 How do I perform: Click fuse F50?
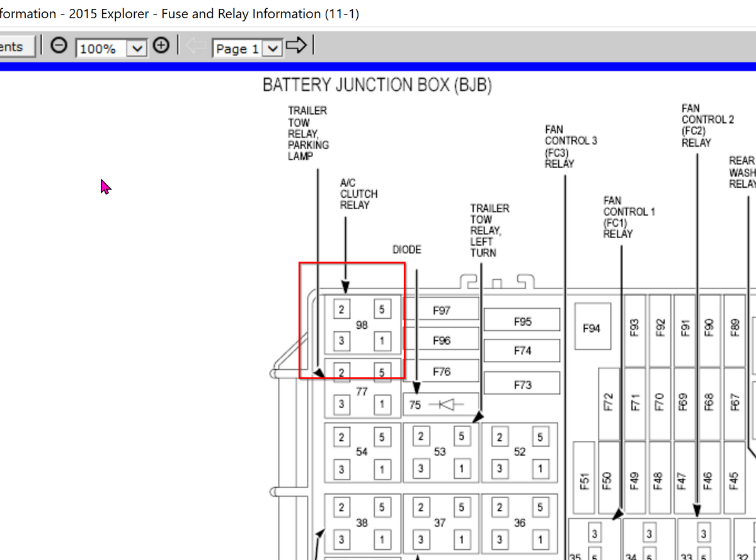click(609, 479)
